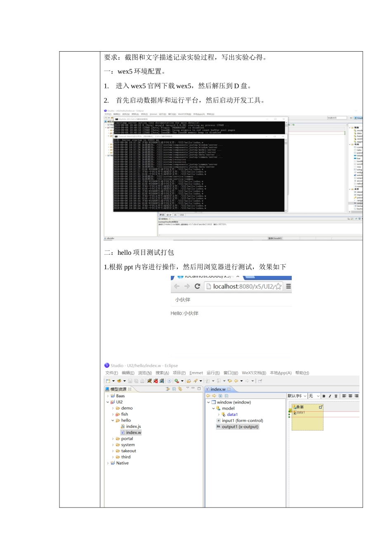
Task: Select index.w under the hello folder
Action: 132,432
